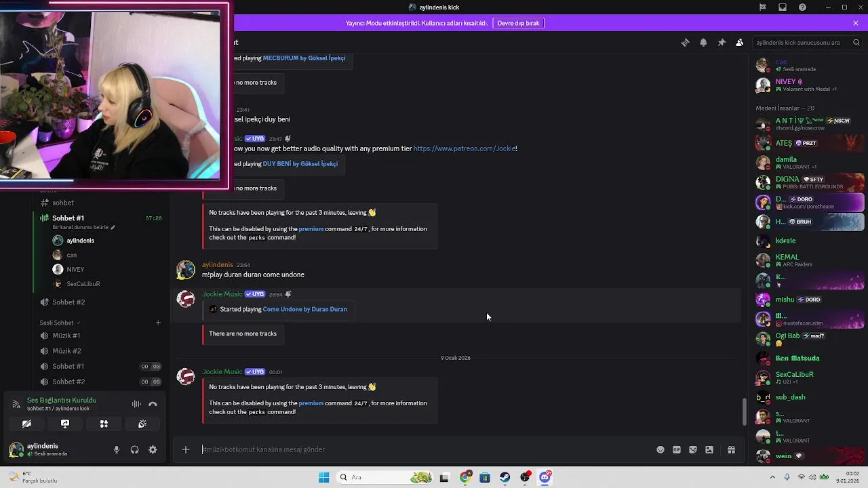Open the attachment plus button in the message box
Screen dimensions: 868x488
(x=185, y=449)
